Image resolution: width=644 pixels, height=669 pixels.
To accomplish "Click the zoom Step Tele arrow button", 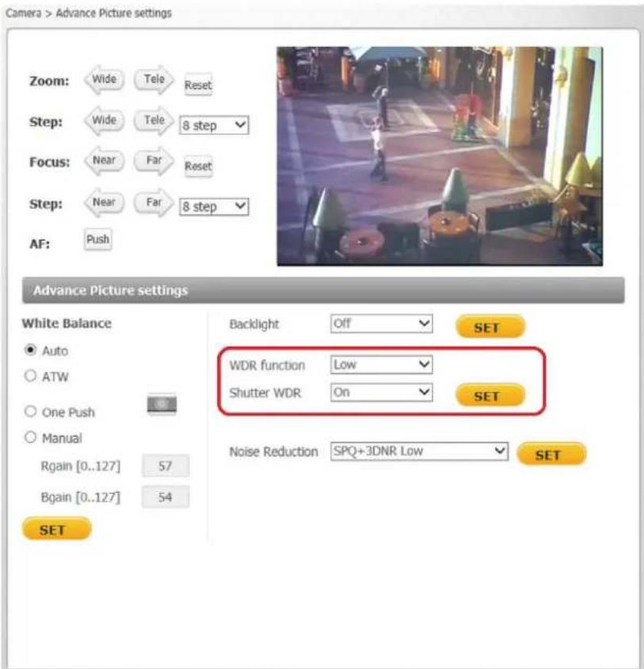I will pos(154,121).
